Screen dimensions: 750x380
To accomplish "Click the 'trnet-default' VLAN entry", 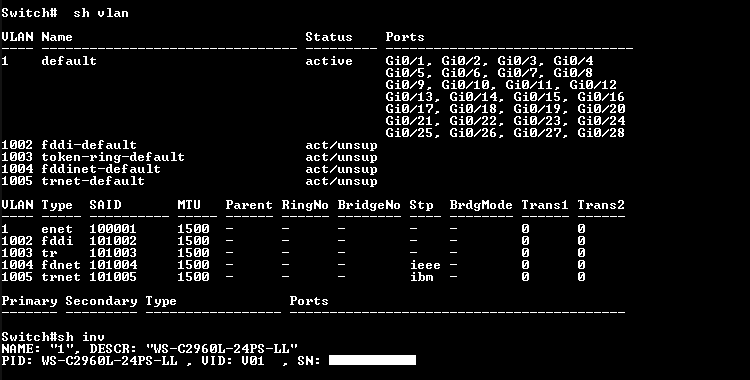I will click(x=93, y=180).
